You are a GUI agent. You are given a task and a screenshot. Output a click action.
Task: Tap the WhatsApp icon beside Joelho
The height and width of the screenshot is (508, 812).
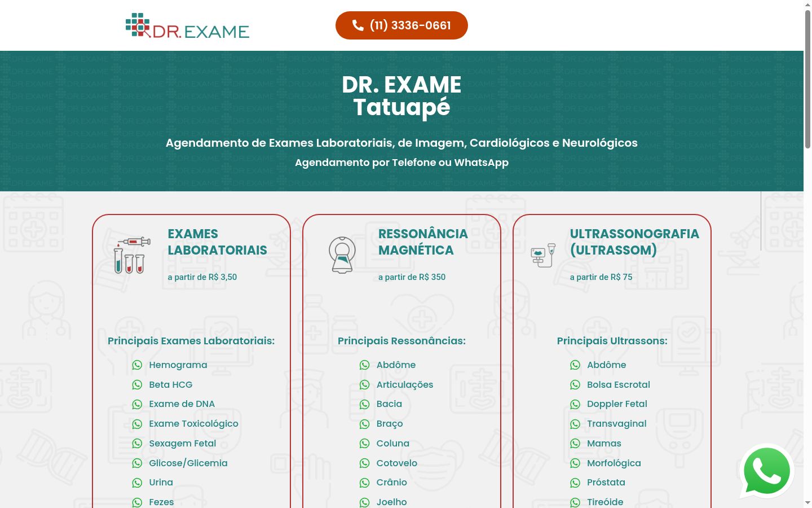[x=365, y=502]
